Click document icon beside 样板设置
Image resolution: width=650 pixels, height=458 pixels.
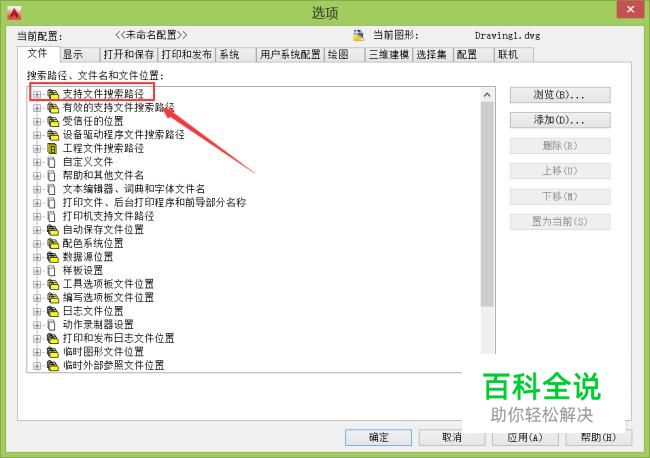tap(51, 271)
